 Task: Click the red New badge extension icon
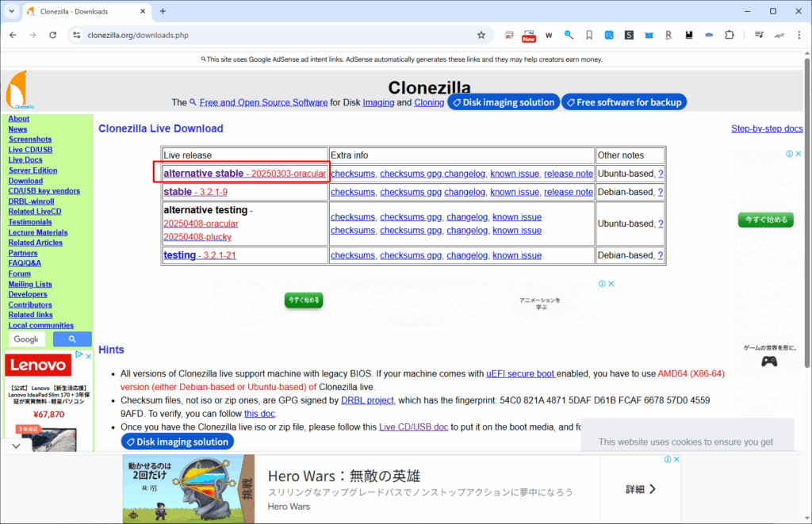529,36
